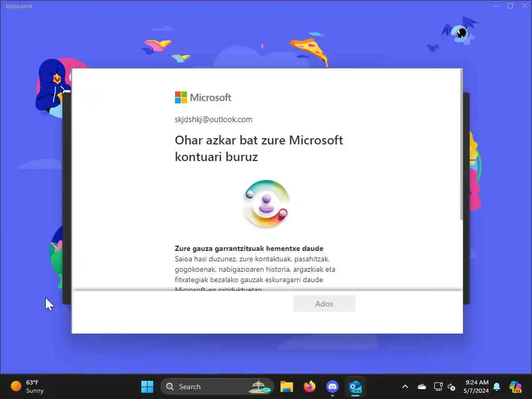This screenshot has height=399, width=532.
Task: Click the heading 'Ohar azkar bat zure Microsoft'
Action: [x=259, y=140]
